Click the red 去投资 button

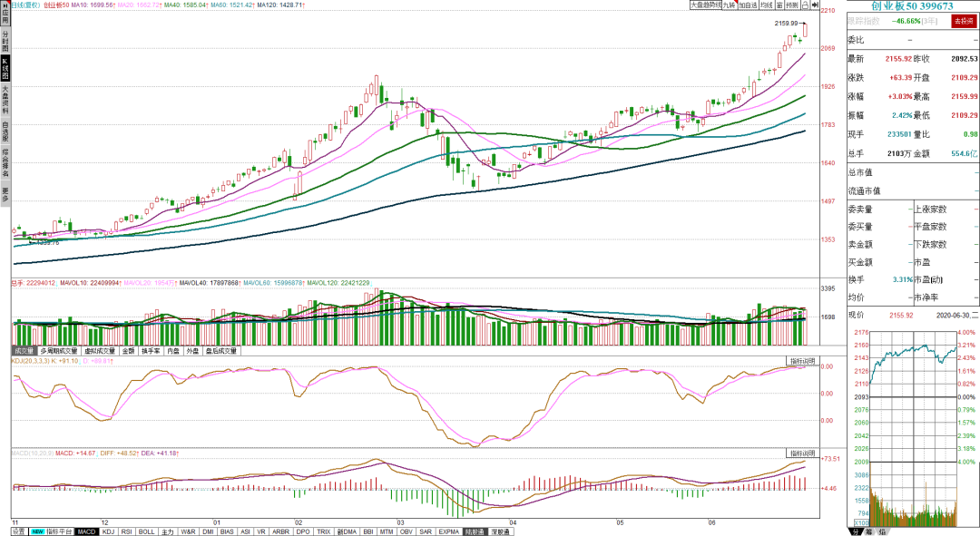964,21
